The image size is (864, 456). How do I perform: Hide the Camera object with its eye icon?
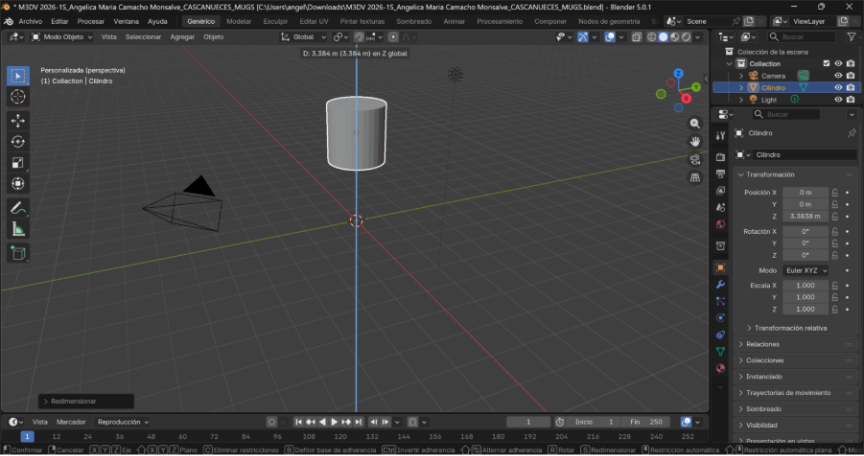point(838,75)
